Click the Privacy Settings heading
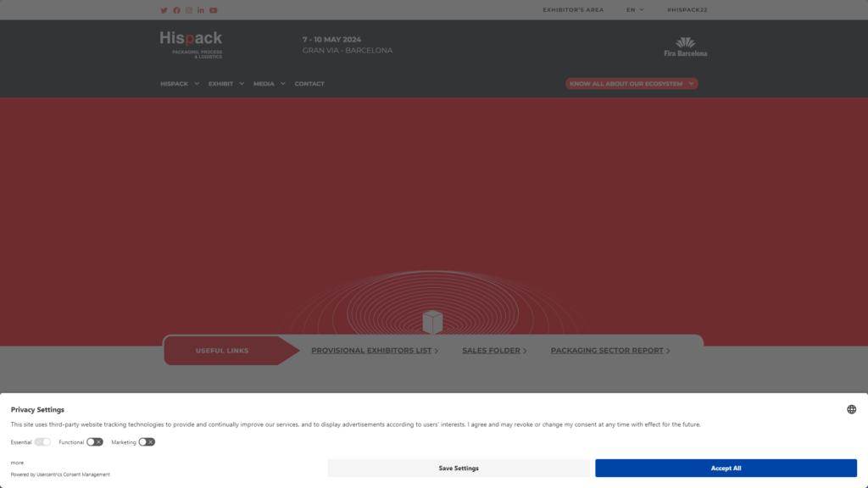 [x=37, y=409]
